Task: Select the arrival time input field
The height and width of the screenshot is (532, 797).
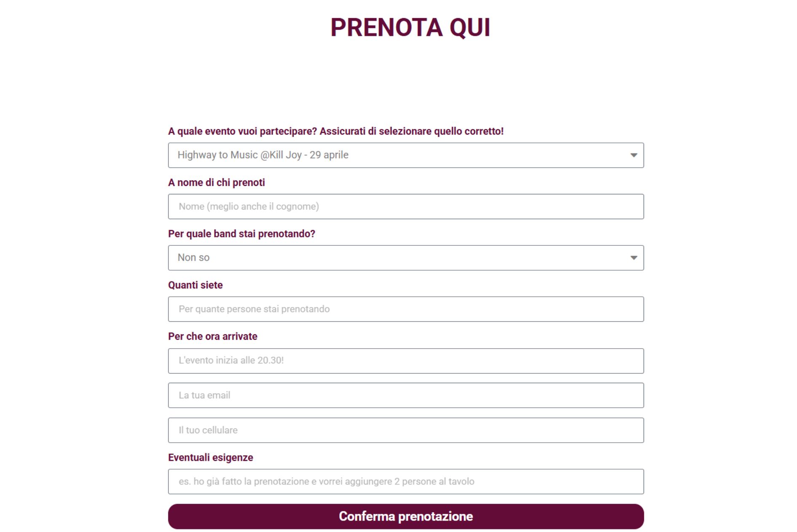Action: click(405, 361)
